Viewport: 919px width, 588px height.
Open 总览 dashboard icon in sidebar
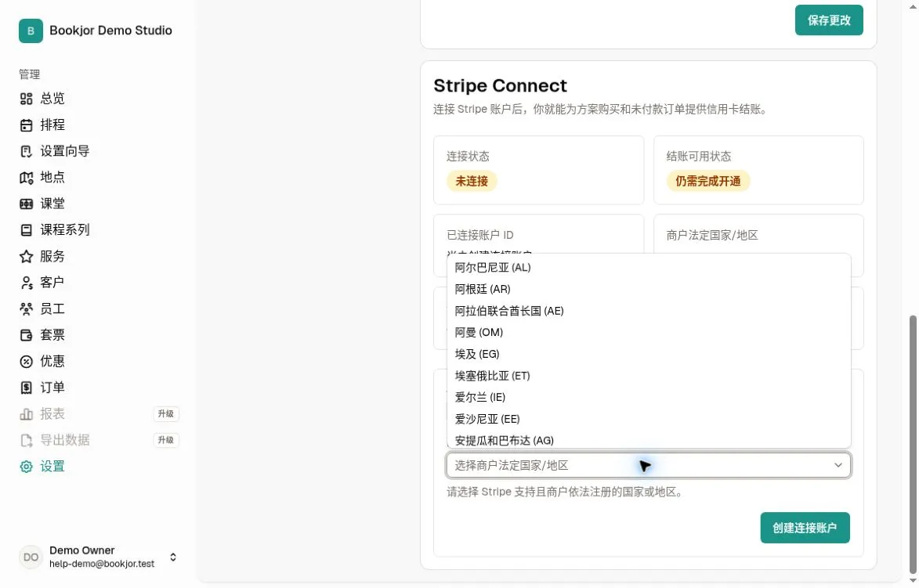tap(26, 99)
